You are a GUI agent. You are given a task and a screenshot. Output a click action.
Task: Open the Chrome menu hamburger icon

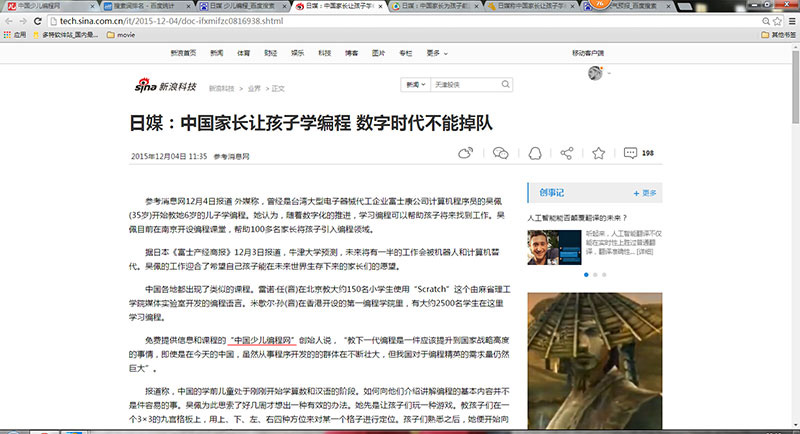792,21
